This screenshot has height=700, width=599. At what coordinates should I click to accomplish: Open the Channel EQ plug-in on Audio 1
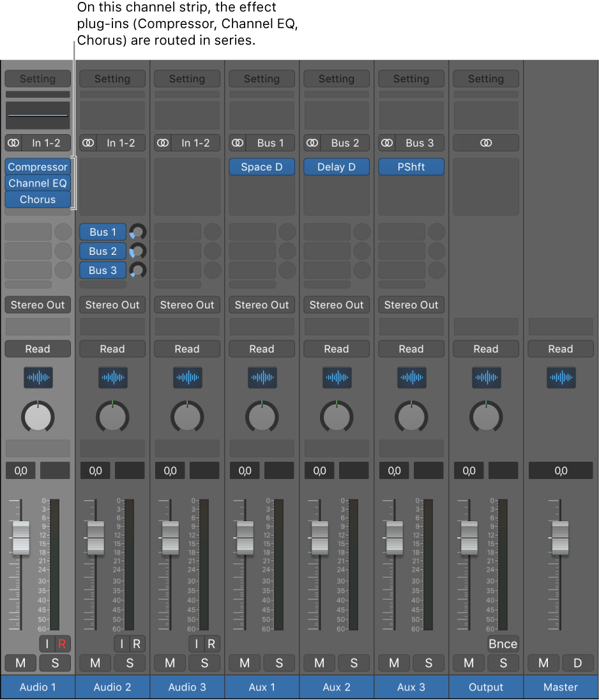(x=37, y=183)
